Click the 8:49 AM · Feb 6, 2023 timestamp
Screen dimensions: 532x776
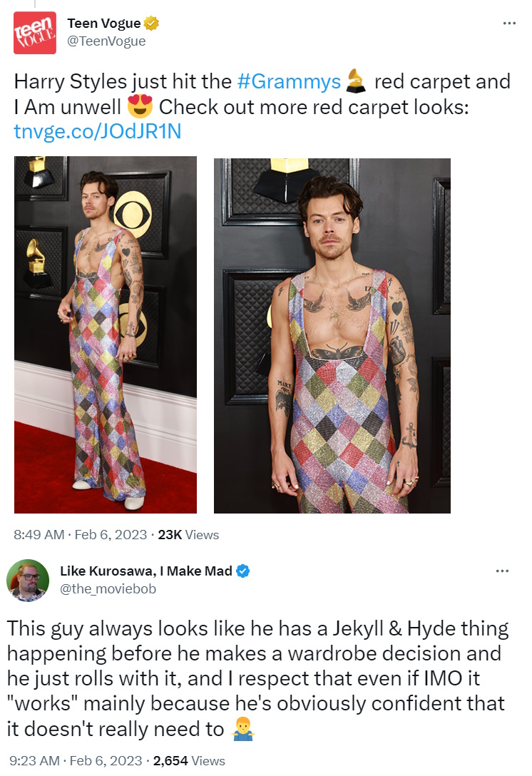[80, 535]
